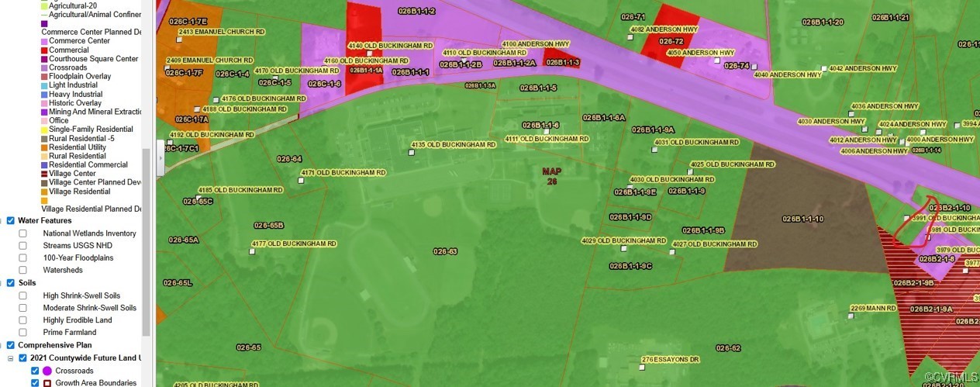Select the Comprehensive Plan group label
The width and height of the screenshot is (980, 387).
54,345
